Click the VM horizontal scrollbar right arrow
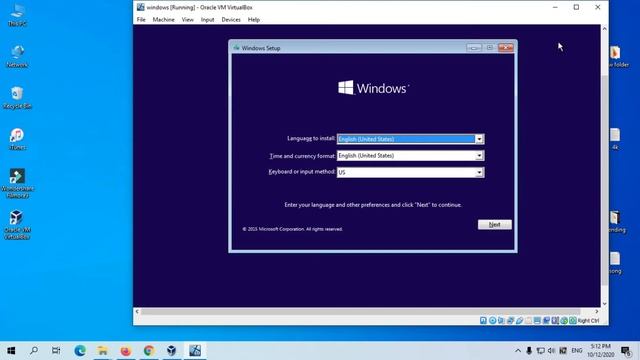 (597, 311)
